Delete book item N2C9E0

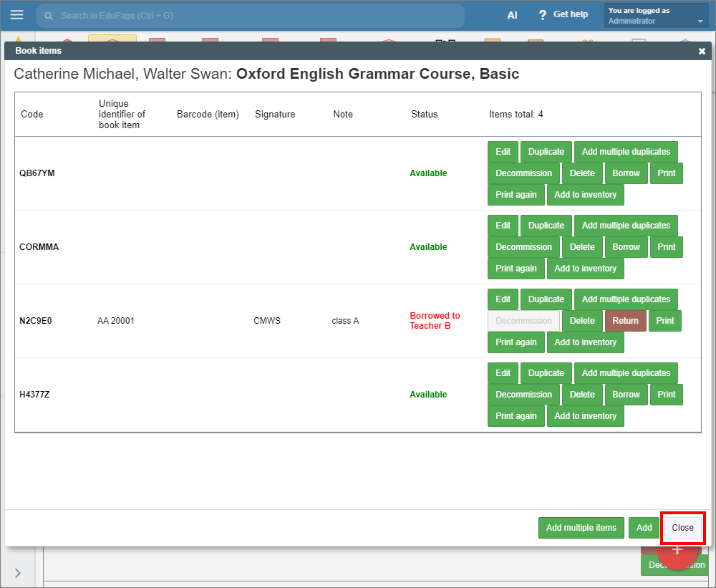tap(582, 321)
